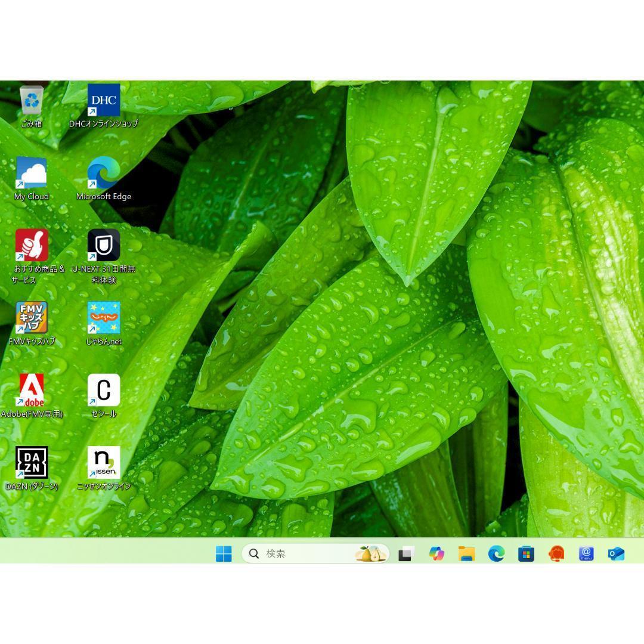Select the DHCオンラインショップ desktop shortcut
The height and width of the screenshot is (644, 644).
[x=104, y=100]
